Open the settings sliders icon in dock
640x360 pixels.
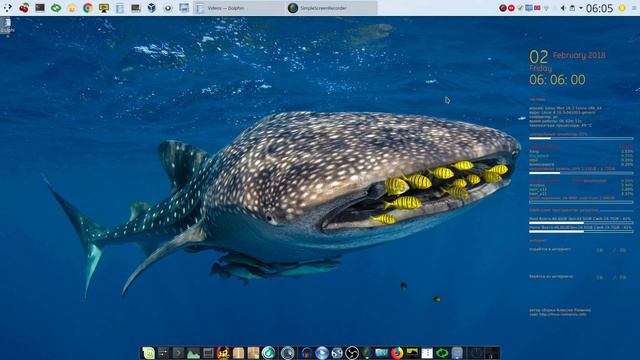[163, 353]
